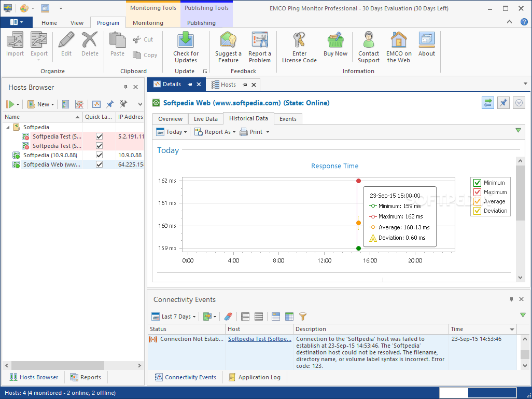The height and width of the screenshot is (399, 532).
Task: Click Enter License Code keys icon
Action: tap(299, 40)
